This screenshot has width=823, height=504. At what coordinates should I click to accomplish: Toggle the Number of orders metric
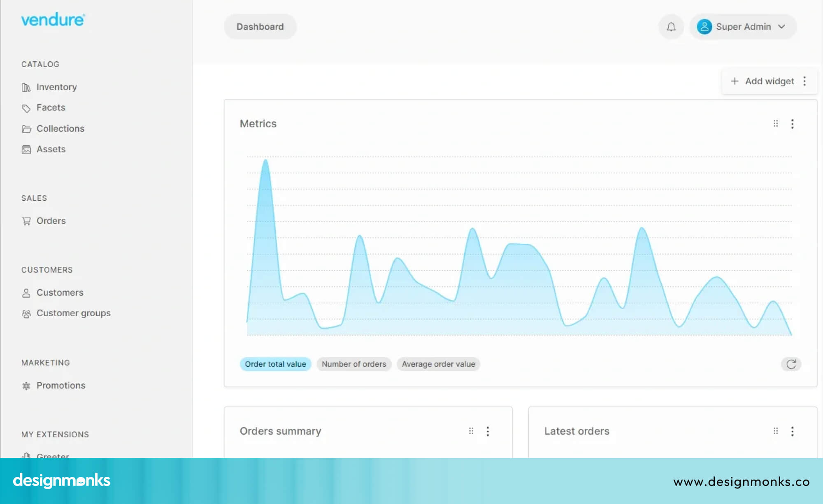coord(354,364)
